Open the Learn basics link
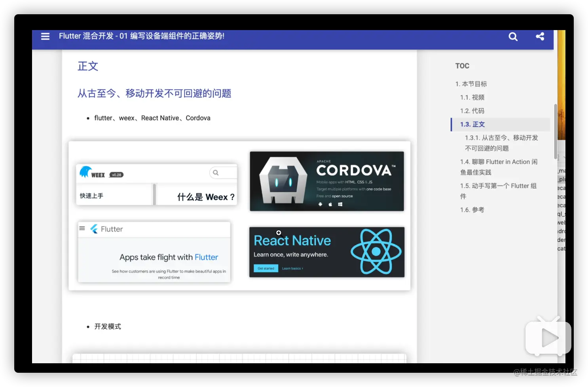588x387 pixels. pos(292,268)
